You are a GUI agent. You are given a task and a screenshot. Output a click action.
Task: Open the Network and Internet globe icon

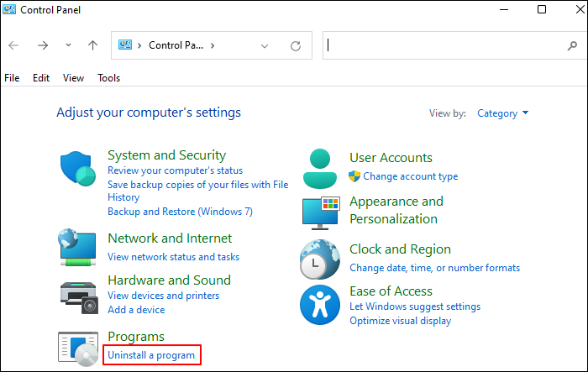tap(77, 247)
